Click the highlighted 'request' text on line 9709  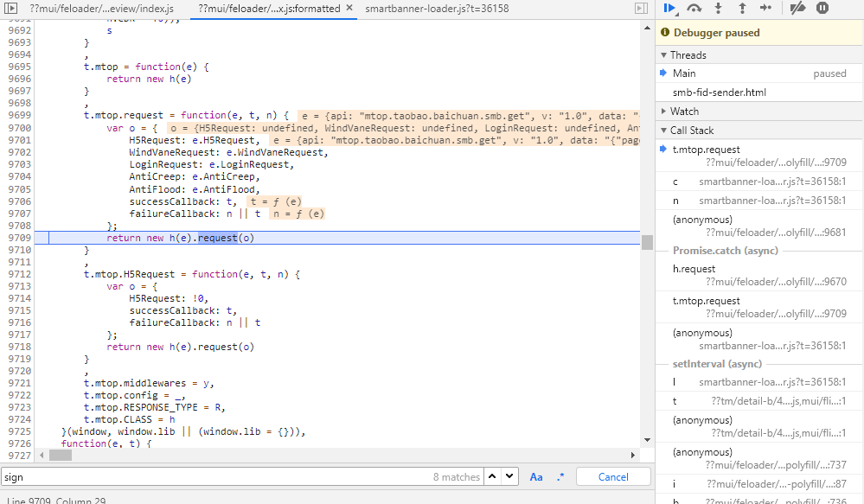click(x=218, y=238)
